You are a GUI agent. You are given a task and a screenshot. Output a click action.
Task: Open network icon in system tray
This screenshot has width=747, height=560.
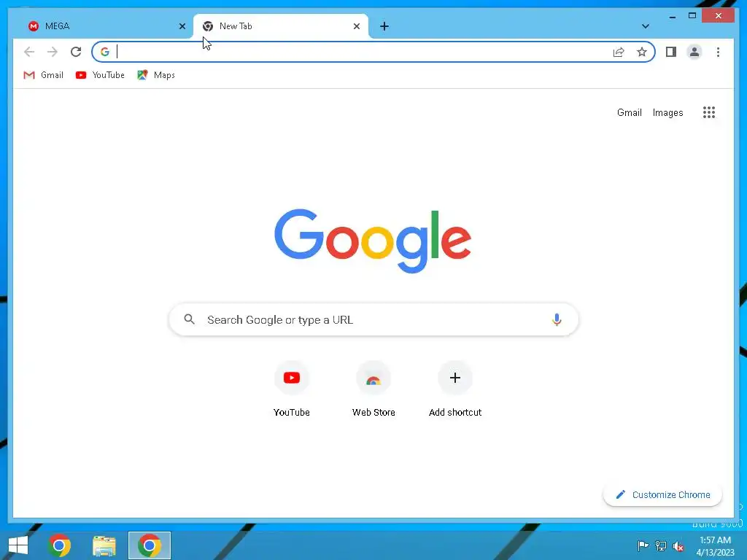(661, 545)
